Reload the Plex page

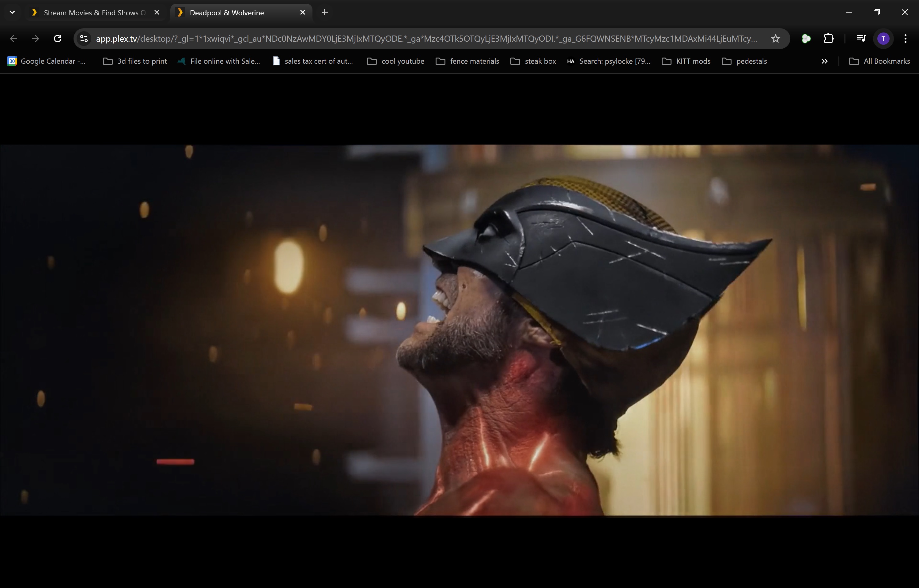58,39
